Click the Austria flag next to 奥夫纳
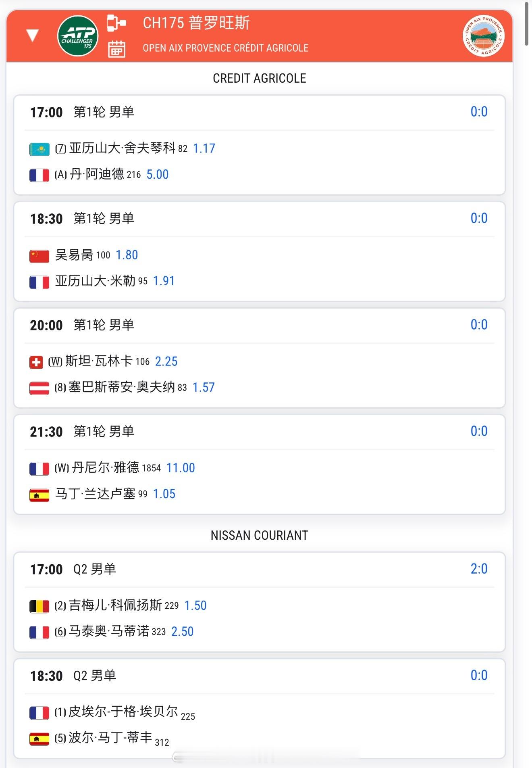Image resolution: width=532 pixels, height=768 pixels. (x=39, y=388)
